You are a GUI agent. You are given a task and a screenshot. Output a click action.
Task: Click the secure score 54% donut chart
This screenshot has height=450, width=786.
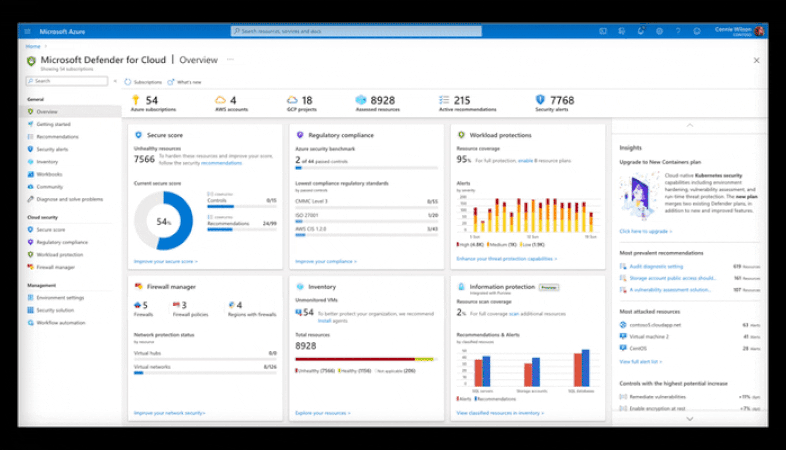(163, 221)
